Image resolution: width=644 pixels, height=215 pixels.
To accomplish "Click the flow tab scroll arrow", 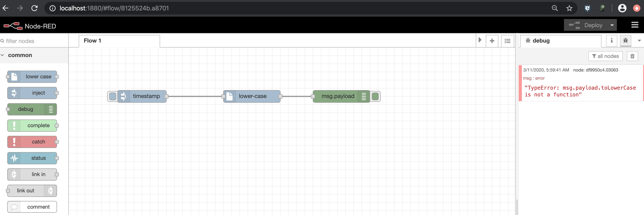I will (480, 41).
